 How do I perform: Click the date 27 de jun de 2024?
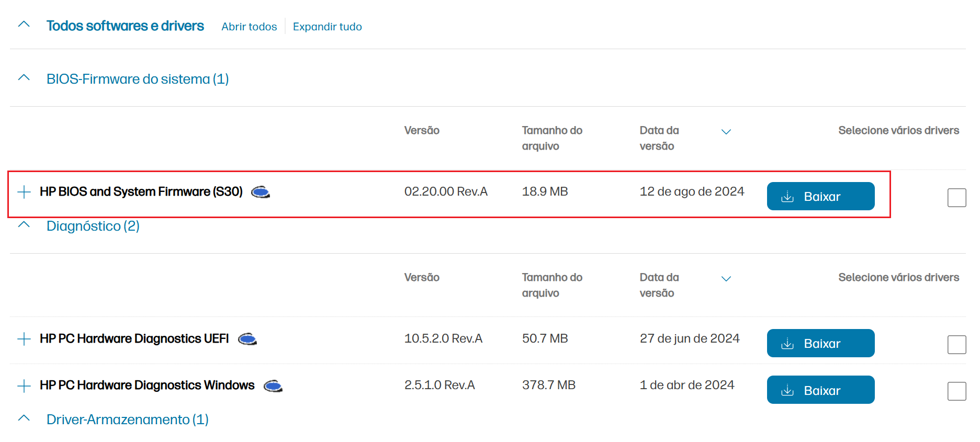click(x=690, y=338)
